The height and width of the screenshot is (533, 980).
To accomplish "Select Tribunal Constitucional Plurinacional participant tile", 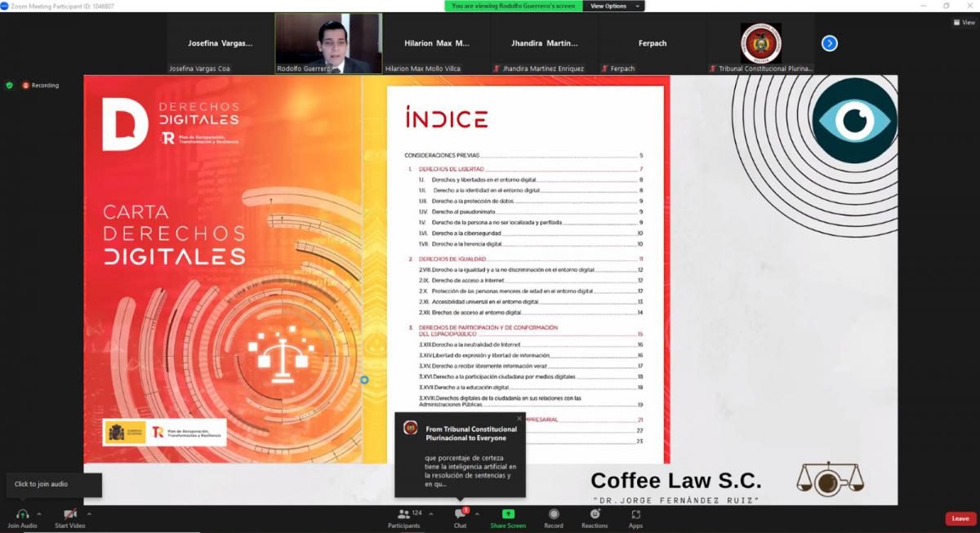I will (x=761, y=43).
